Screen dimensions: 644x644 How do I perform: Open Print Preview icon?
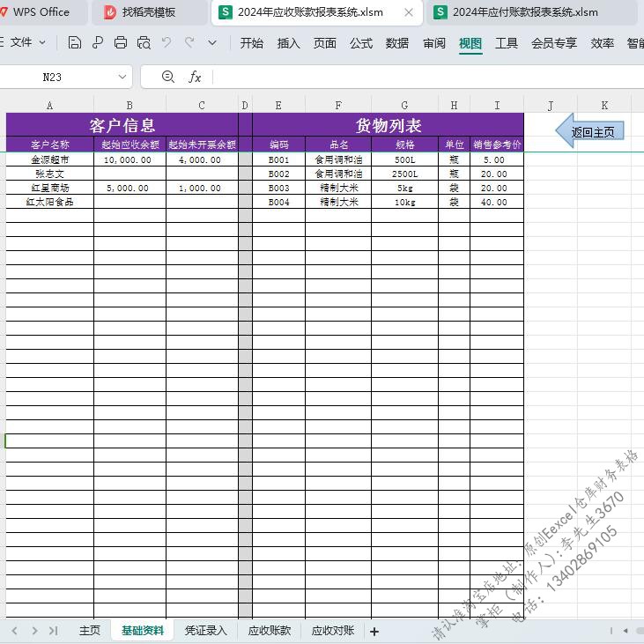144,42
